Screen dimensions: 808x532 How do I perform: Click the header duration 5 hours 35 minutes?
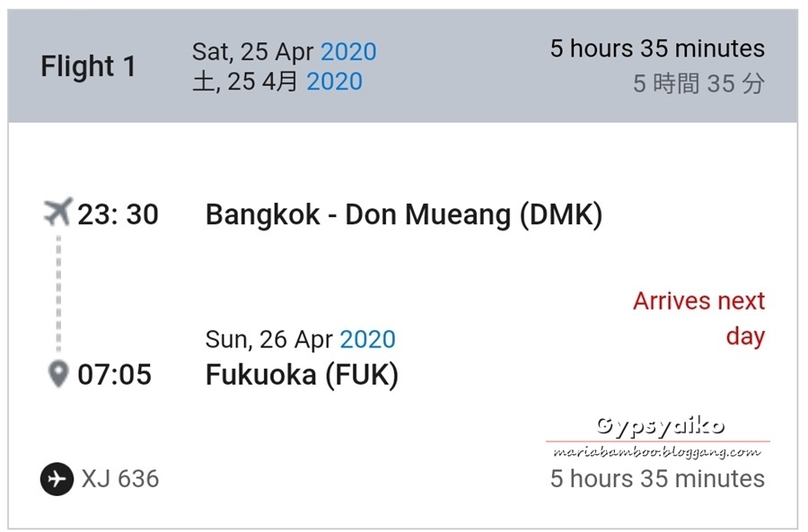pyautogui.click(x=657, y=48)
